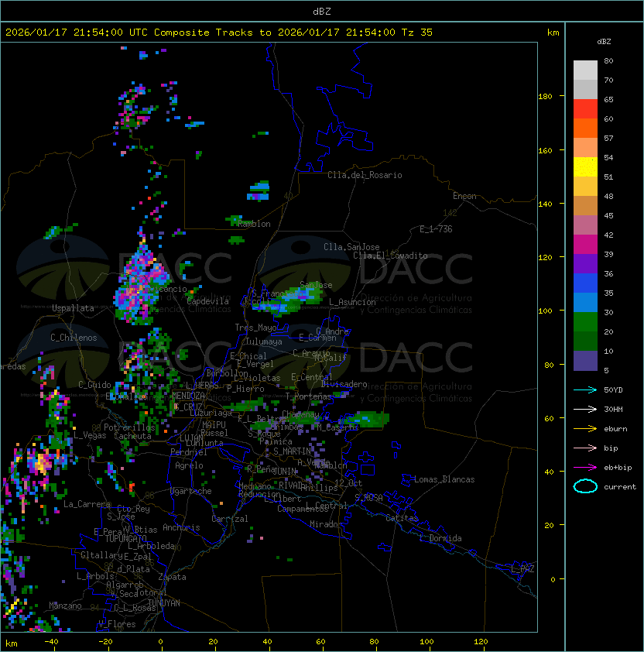Image resolution: width=644 pixels, height=652 pixels.
Task: Click the -20 km mark on bottom axis
Action: click(105, 642)
